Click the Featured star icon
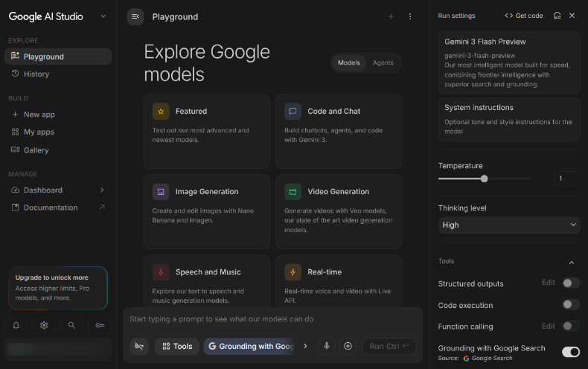The width and height of the screenshot is (588, 369). tap(161, 112)
